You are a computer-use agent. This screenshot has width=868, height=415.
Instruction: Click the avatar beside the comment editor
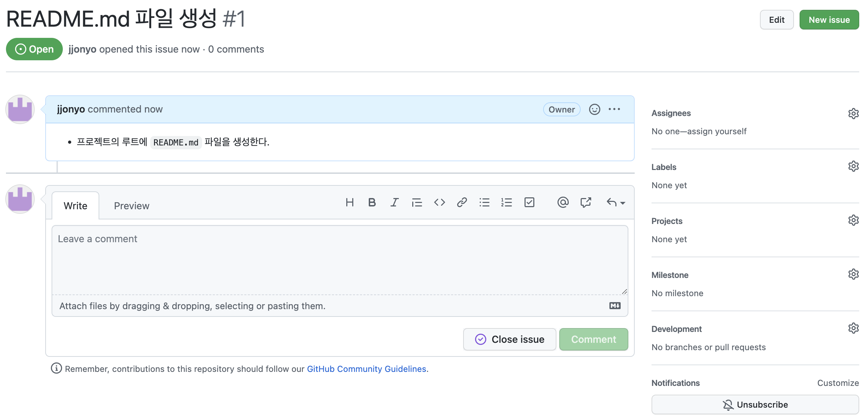[x=20, y=199]
